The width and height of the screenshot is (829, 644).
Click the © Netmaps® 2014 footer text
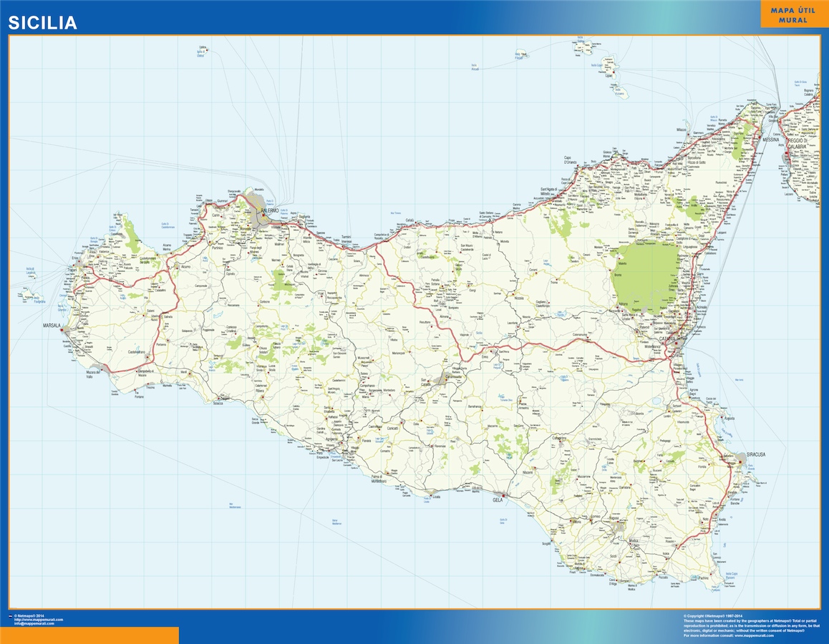click(x=29, y=616)
